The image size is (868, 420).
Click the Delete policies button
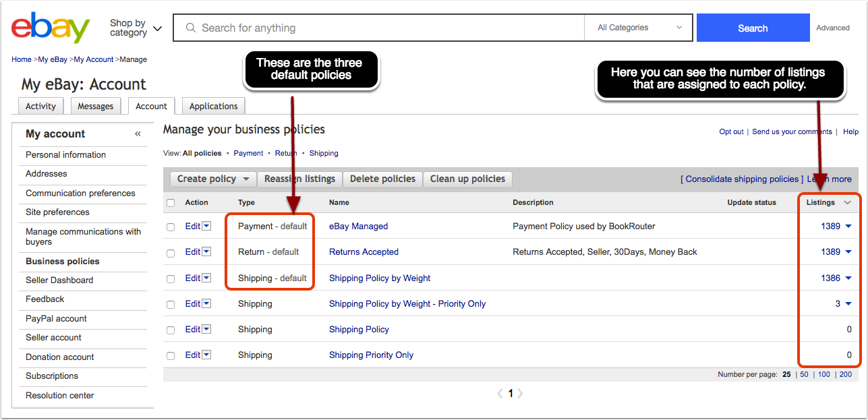[382, 179]
